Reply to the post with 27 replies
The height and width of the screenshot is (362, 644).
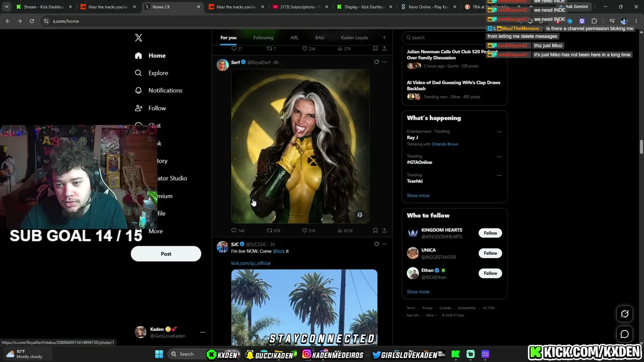[x=236, y=48]
